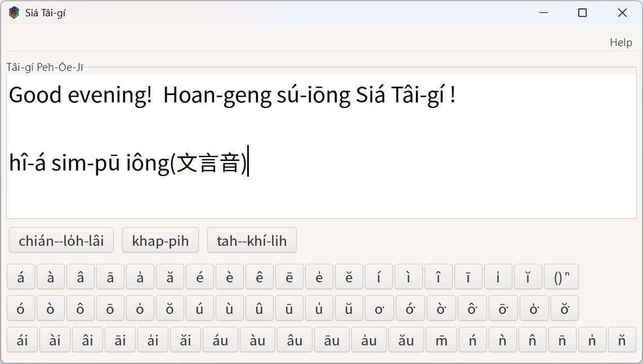643x364 pixels.
Task: Select the 'khap-pih' suggestion button
Action: point(160,241)
